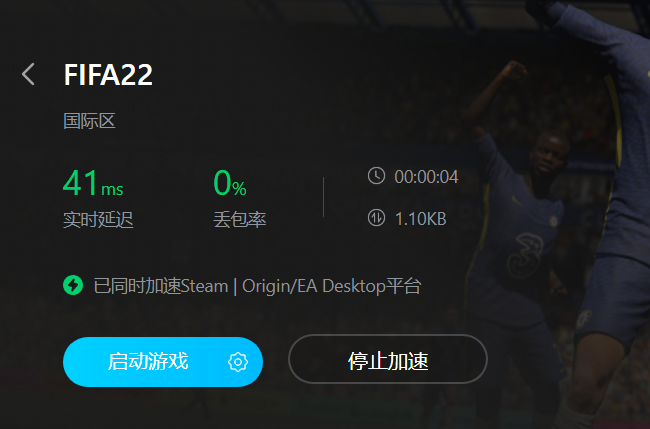Click the vertical divider between stats
This screenshot has width=650, height=429.
coord(323,197)
